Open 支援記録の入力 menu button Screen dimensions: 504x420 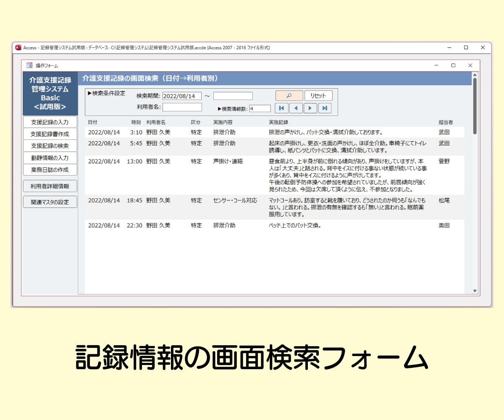pyautogui.click(x=50, y=122)
